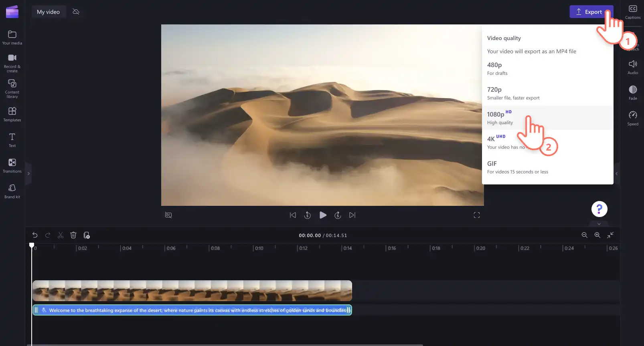Screen dimensions: 644x346
Task: Toggle captions off icon under preview
Action: (x=168, y=215)
